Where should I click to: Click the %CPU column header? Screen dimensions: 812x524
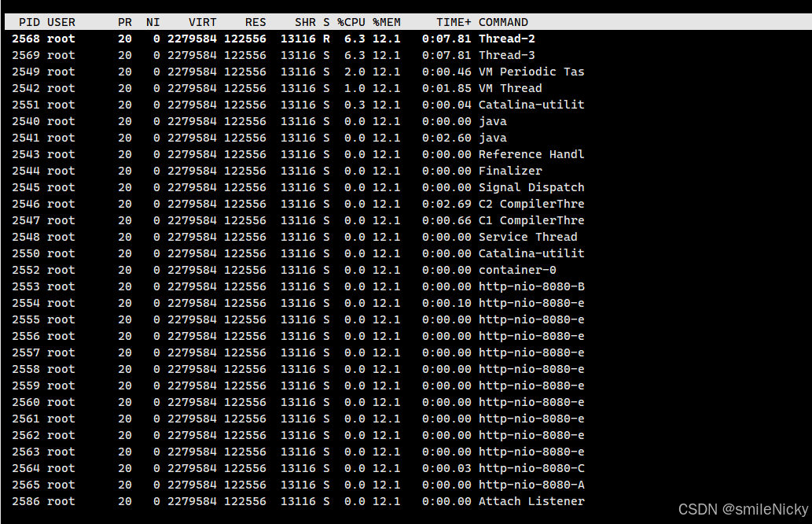[351, 22]
